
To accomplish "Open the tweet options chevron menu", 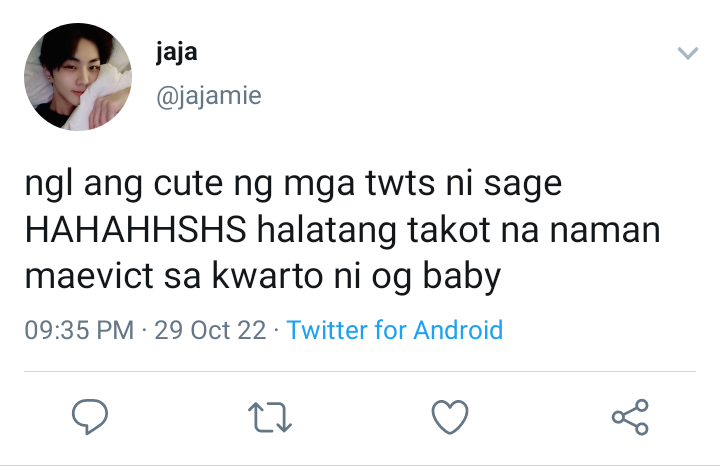I will (688, 53).
